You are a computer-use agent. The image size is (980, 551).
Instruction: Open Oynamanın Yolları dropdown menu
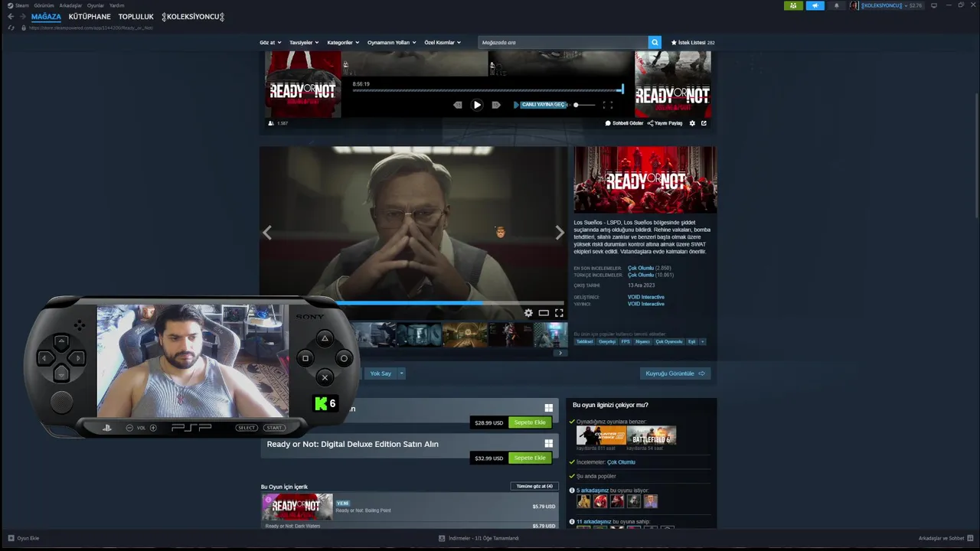pyautogui.click(x=391, y=43)
